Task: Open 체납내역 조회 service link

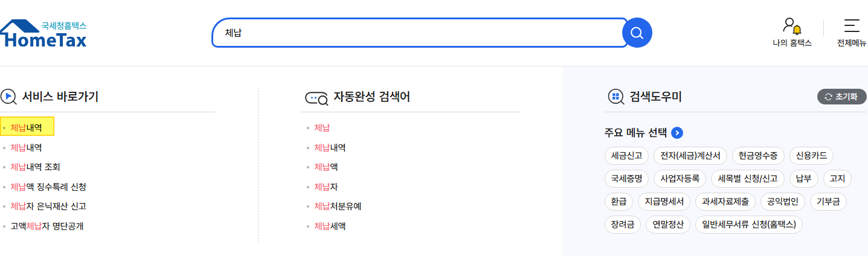Action: click(35, 167)
